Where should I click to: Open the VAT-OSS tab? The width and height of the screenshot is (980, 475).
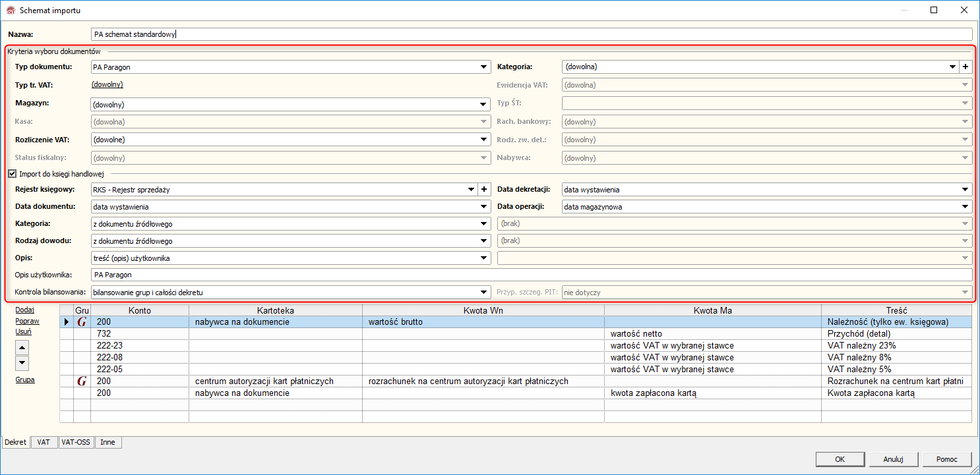point(76,442)
